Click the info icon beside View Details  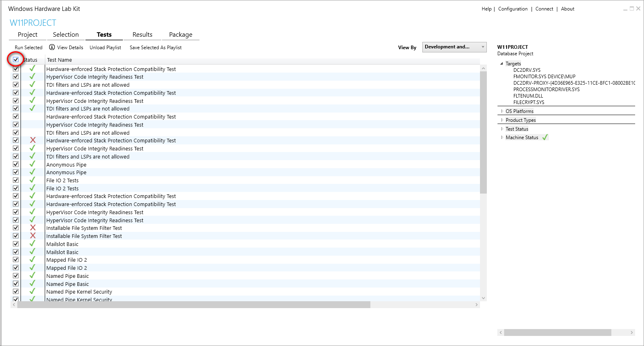point(52,47)
